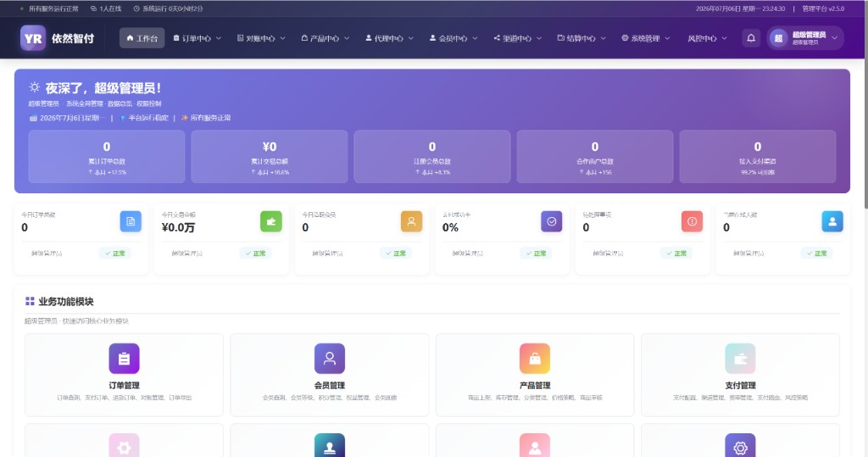Open the notification bell
Screen dimensions: 868x457
point(751,38)
